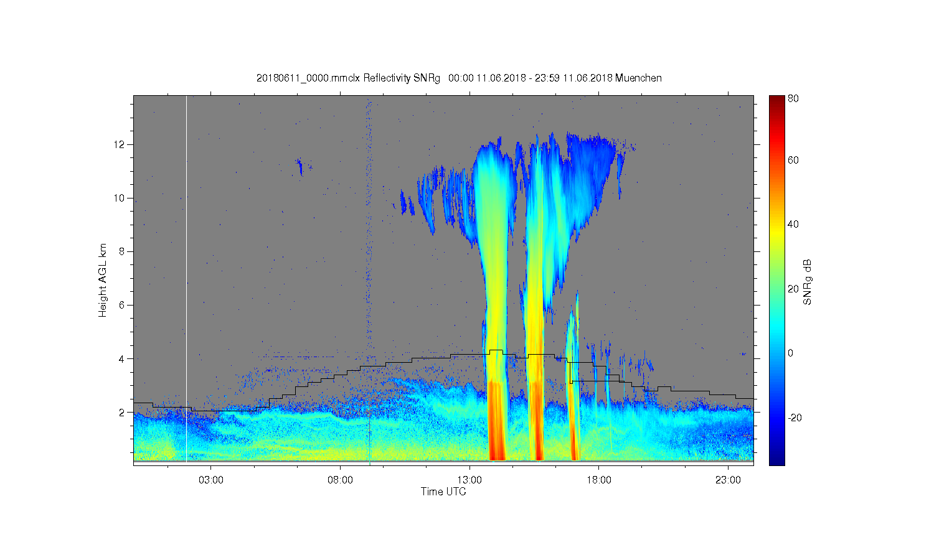Click the 18:00 time tick label
The height and width of the screenshot is (560, 934).
click(x=598, y=480)
